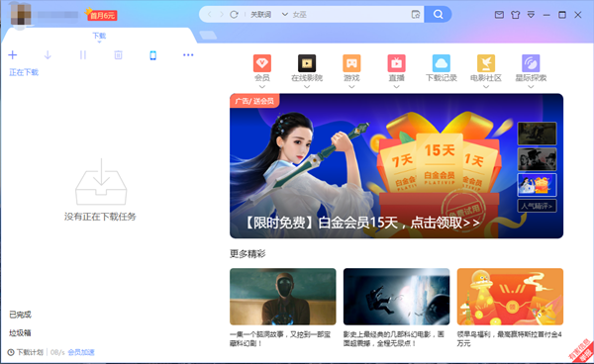
Task: Click the 会员加速 link
Action: click(81, 352)
